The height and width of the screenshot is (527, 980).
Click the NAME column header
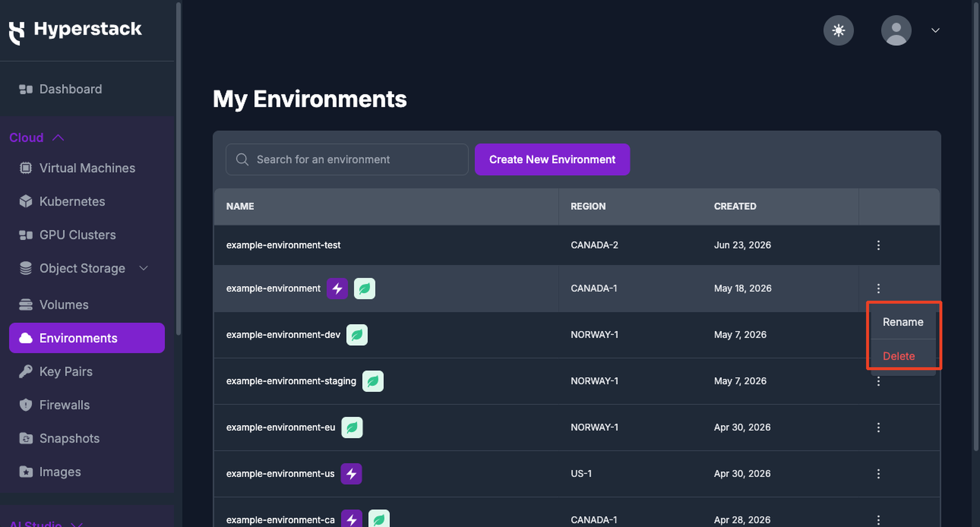(x=240, y=206)
